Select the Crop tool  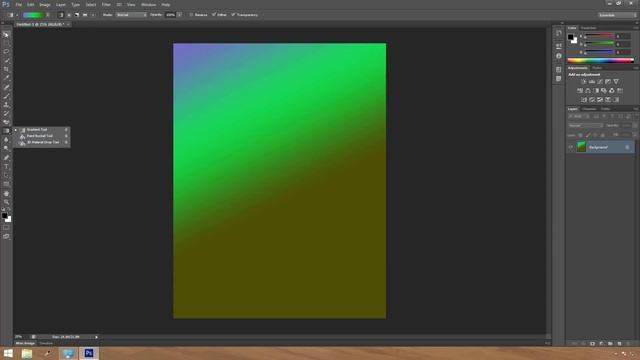pos(6,69)
